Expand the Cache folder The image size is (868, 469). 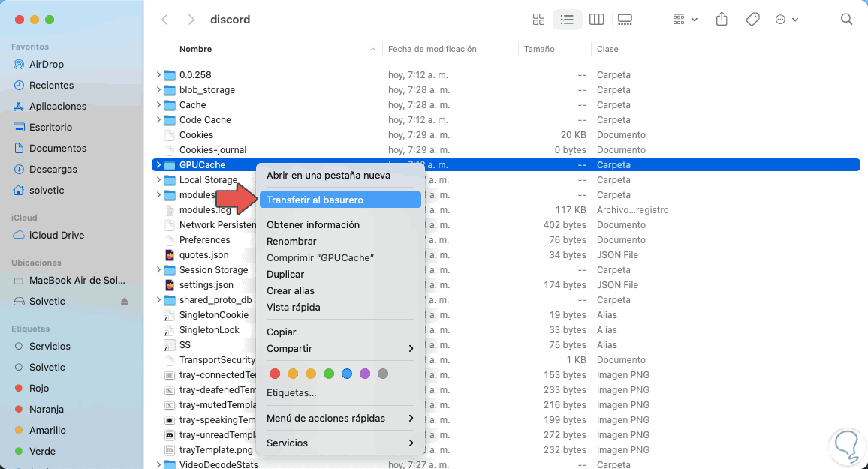coord(158,104)
